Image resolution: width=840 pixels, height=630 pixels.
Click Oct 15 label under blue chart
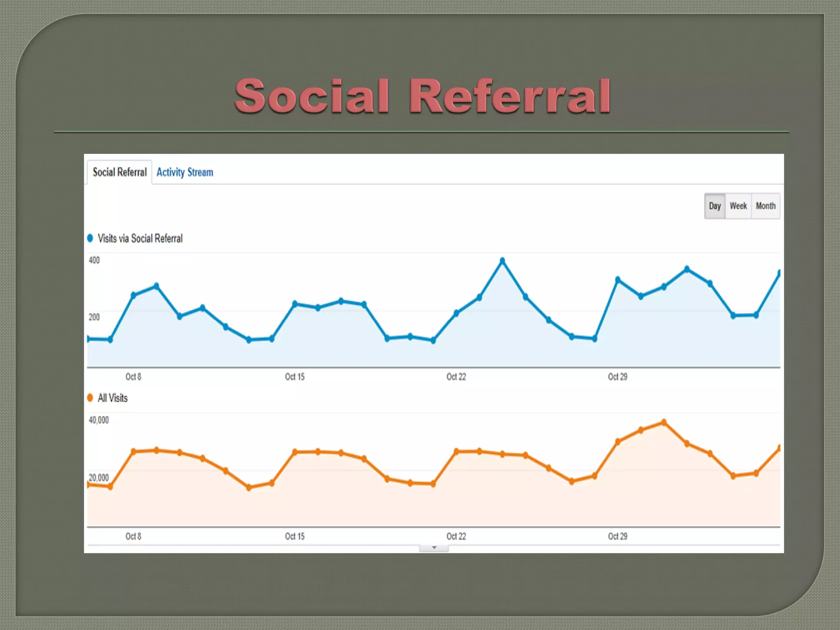coord(294,377)
